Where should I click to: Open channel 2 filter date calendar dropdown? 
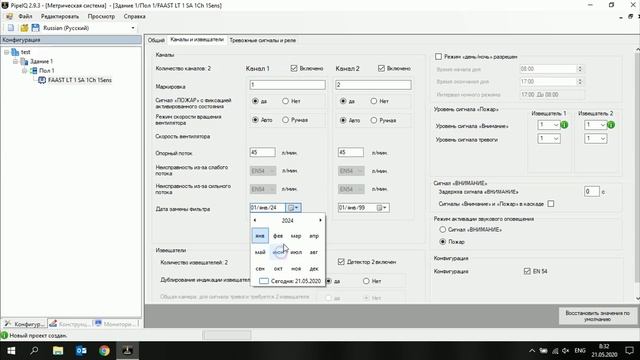pyautogui.click(x=382, y=208)
